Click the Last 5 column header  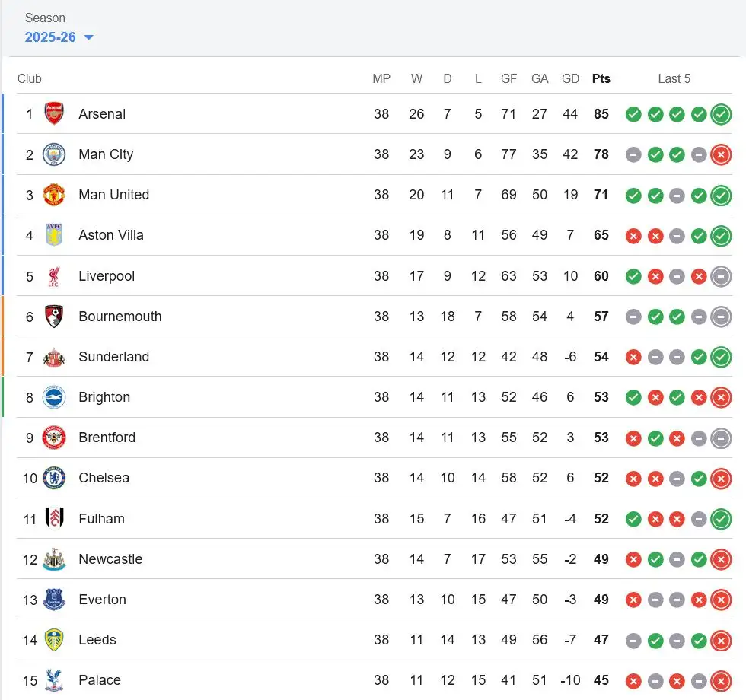[674, 78]
